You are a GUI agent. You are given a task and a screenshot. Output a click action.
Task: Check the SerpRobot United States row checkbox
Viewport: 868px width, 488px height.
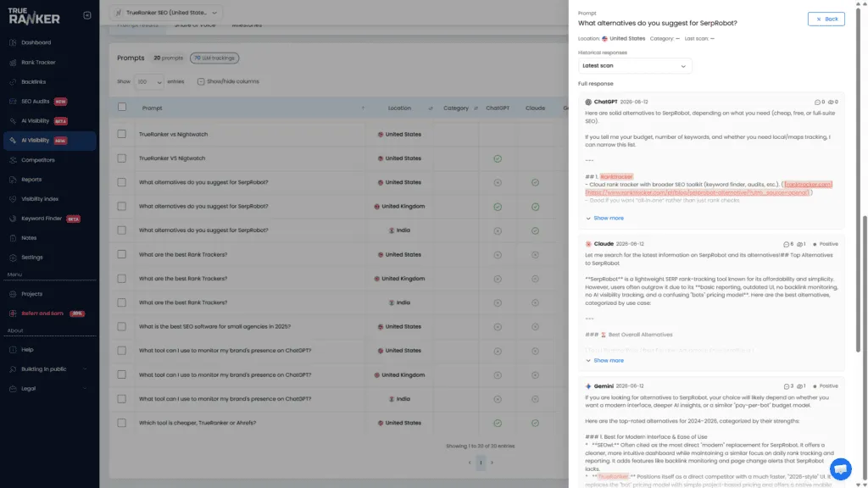click(122, 182)
